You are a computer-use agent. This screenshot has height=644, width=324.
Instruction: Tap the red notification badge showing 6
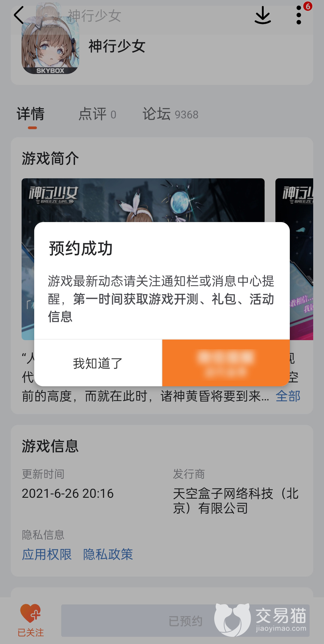(308, 6)
